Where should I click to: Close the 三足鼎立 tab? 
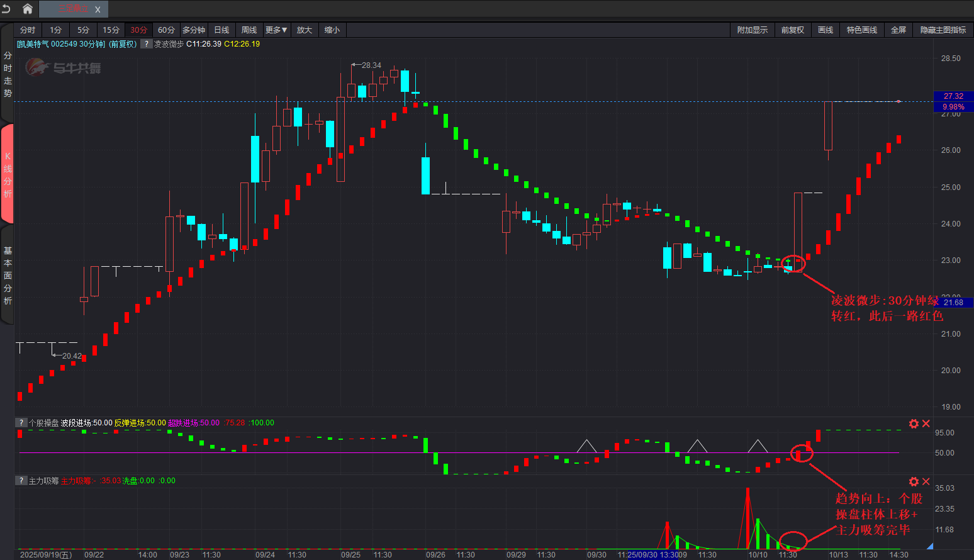pyautogui.click(x=98, y=9)
